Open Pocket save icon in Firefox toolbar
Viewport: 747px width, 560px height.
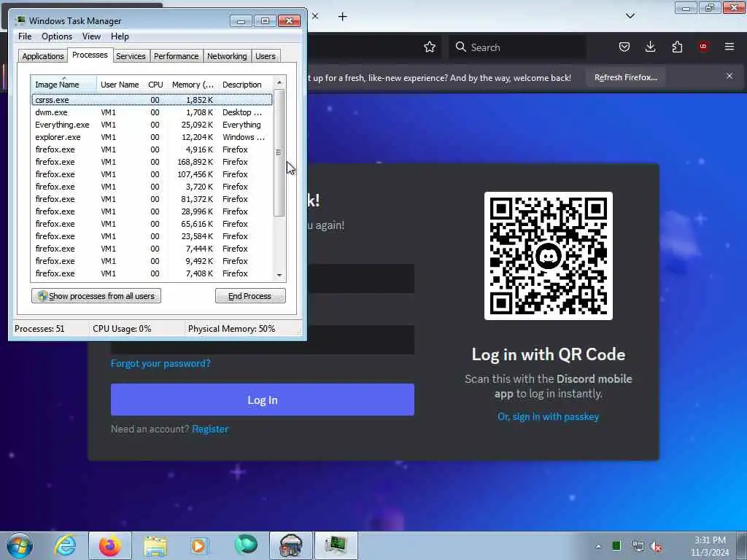coord(624,47)
